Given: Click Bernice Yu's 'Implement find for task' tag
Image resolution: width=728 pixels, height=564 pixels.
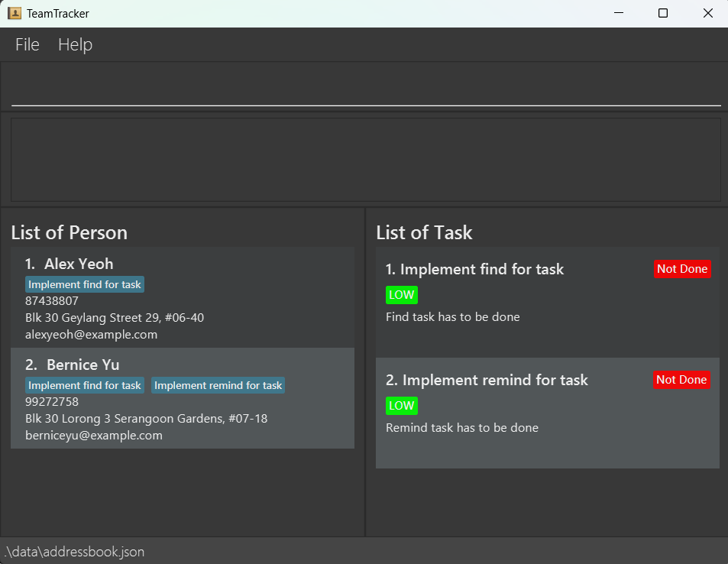Looking at the screenshot, I should pyautogui.click(x=85, y=385).
